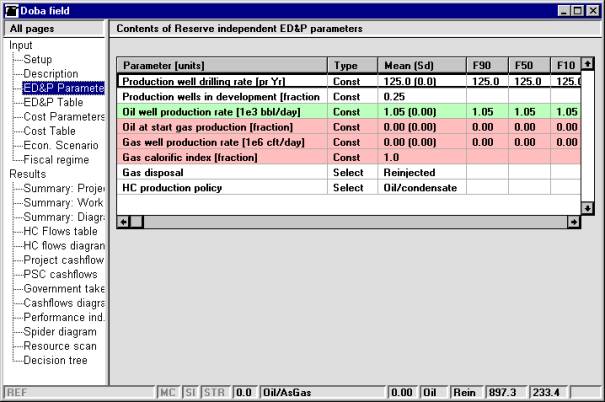Open the Description page
This screenshot has width=605, height=402.
click(x=51, y=74)
